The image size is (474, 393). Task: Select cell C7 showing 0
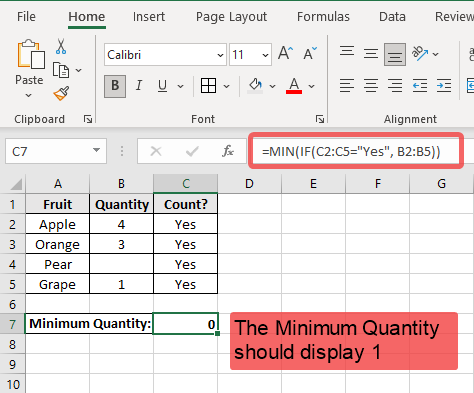[186, 324]
